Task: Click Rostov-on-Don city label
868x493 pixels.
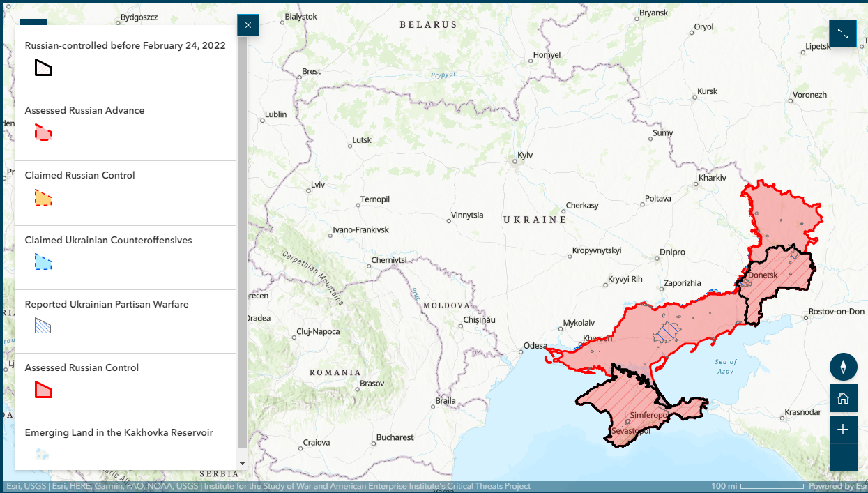Action: [x=837, y=311]
